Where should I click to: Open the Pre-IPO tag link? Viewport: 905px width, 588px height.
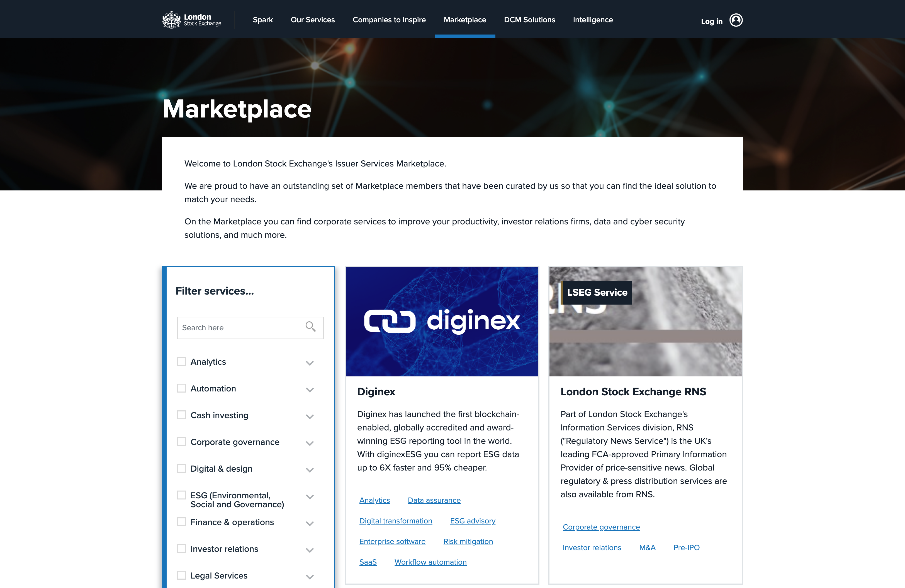coord(686,547)
